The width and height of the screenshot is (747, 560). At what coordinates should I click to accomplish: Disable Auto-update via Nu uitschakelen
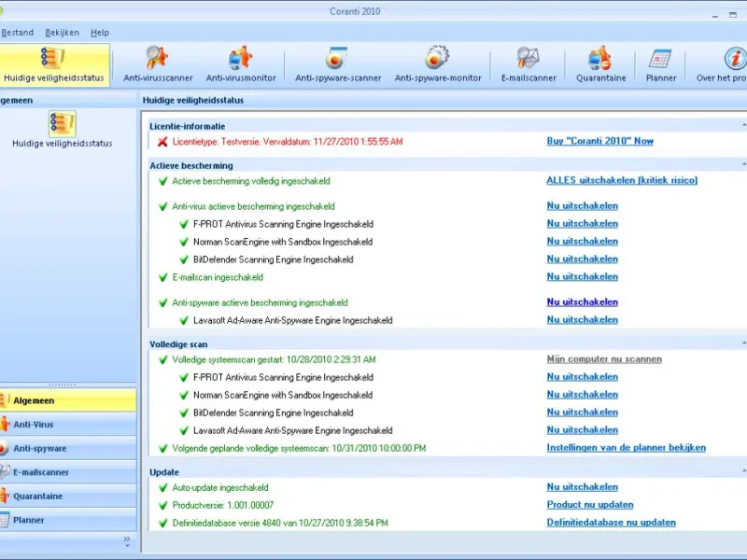point(582,487)
